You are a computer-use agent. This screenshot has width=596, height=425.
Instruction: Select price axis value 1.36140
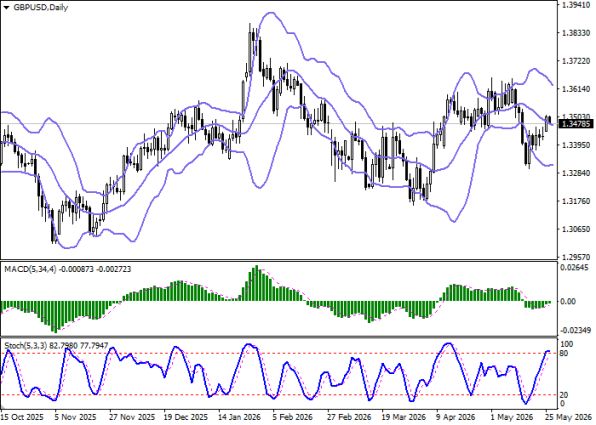(576, 89)
